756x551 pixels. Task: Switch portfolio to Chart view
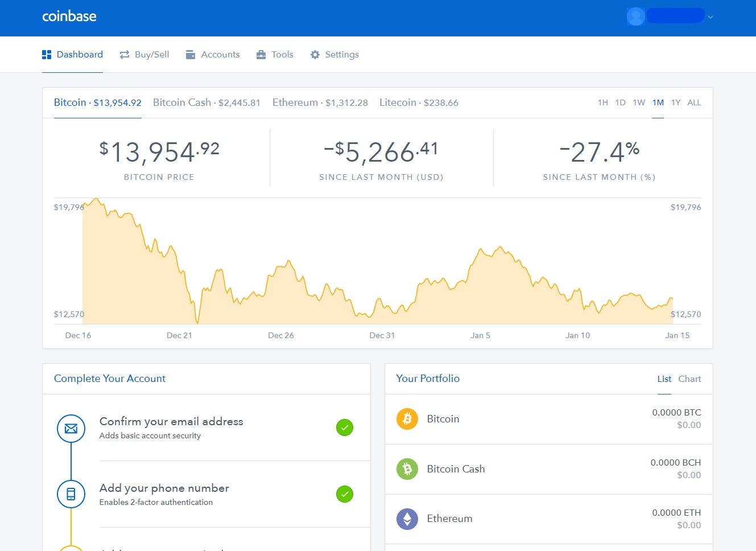tap(689, 379)
